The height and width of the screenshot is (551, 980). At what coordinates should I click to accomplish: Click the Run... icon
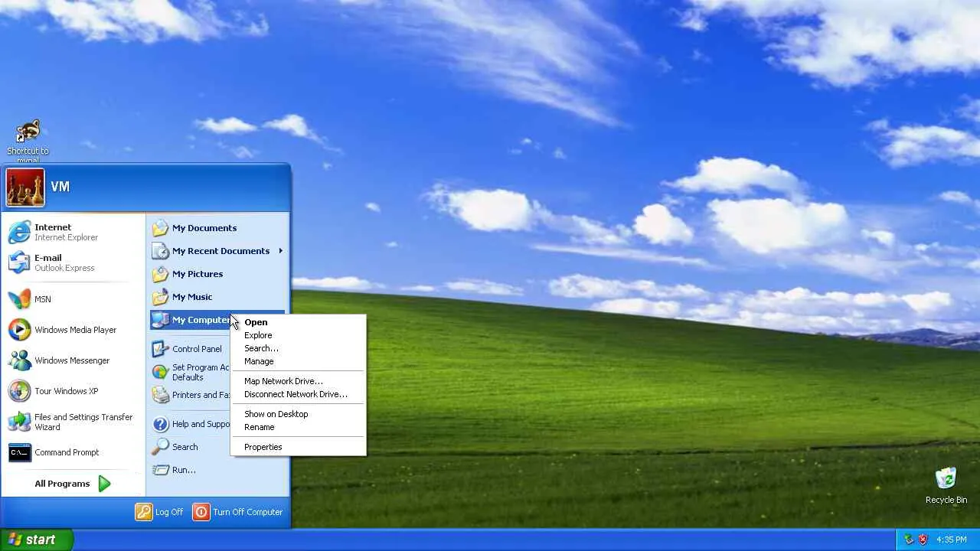pos(160,470)
